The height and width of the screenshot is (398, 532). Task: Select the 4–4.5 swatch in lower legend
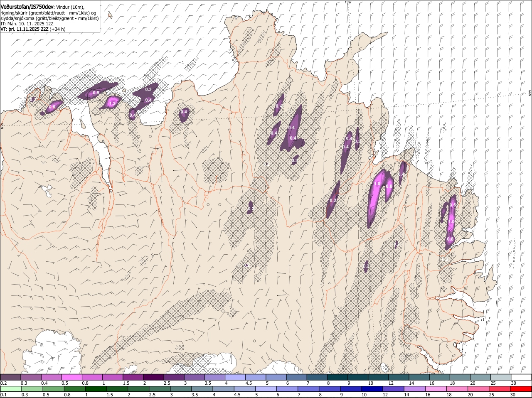coord(223,389)
